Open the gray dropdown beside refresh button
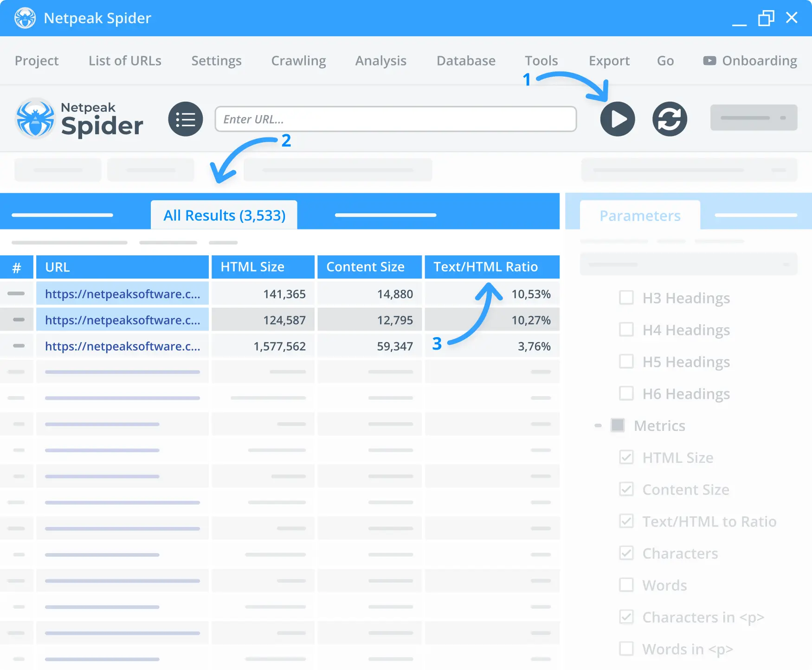The image size is (812, 670). 754,117
